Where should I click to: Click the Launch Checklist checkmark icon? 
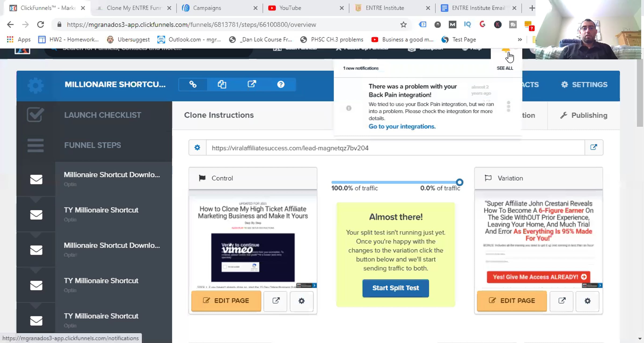coord(35,115)
